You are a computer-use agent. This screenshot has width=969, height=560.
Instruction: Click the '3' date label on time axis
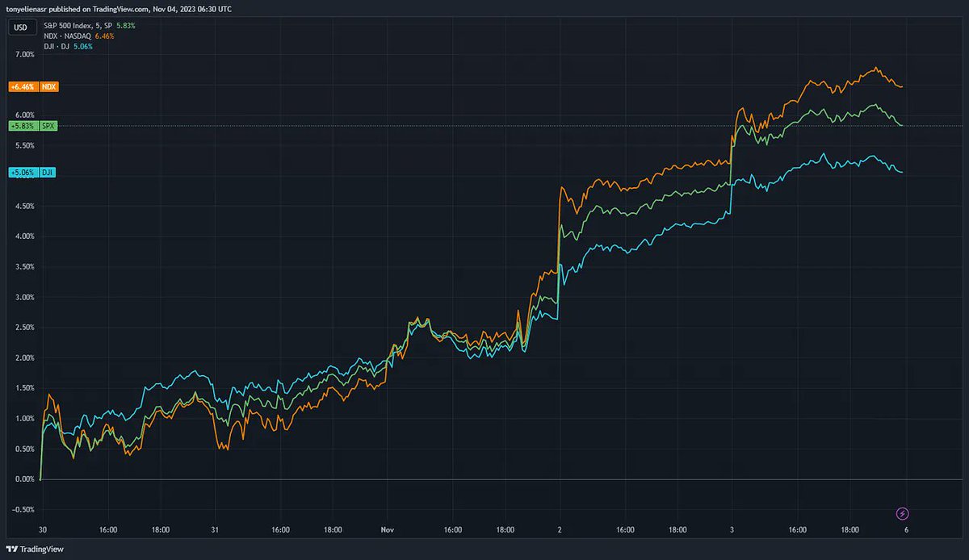pyautogui.click(x=732, y=530)
